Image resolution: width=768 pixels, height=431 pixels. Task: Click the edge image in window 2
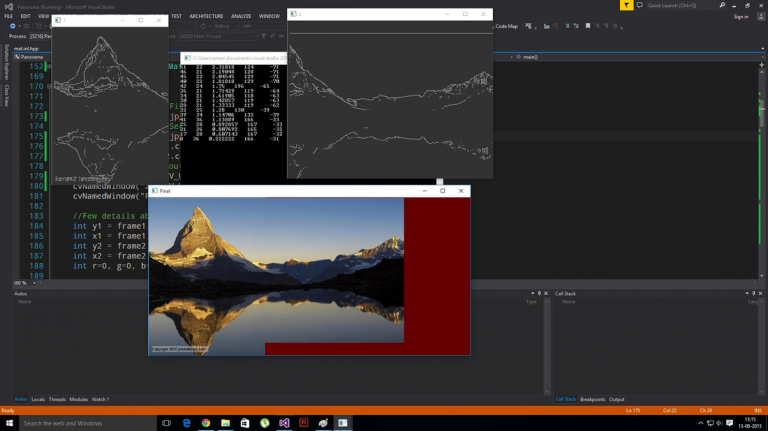pyautogui.click(x=390, y=99)
